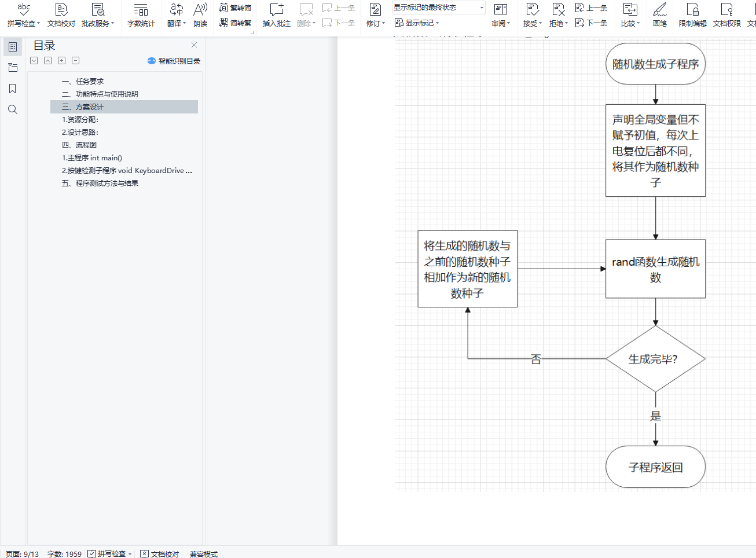Click the 拒绝 reject change icon
Image resolution: width=756 pixels, height=558 pixels.
click(559, 9)
